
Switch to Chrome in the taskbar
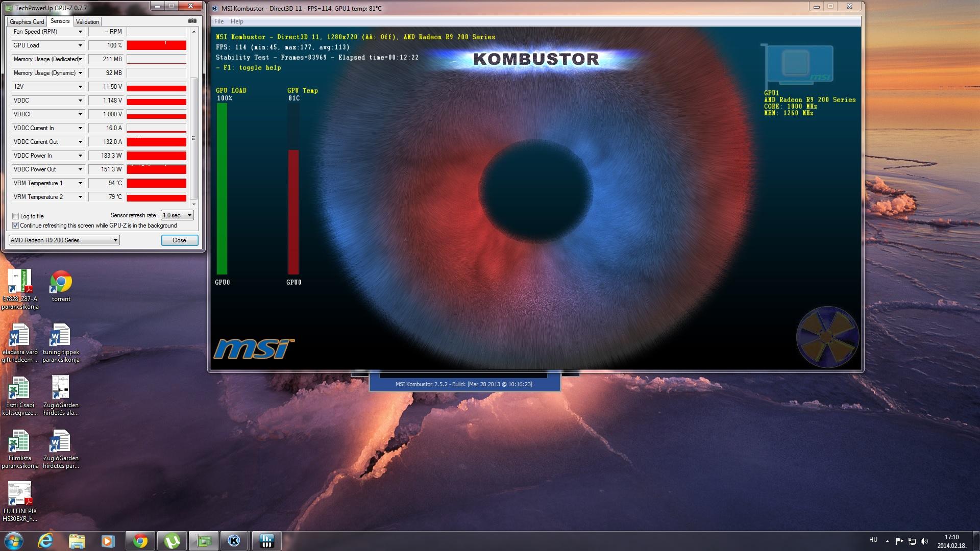point(140,541)
